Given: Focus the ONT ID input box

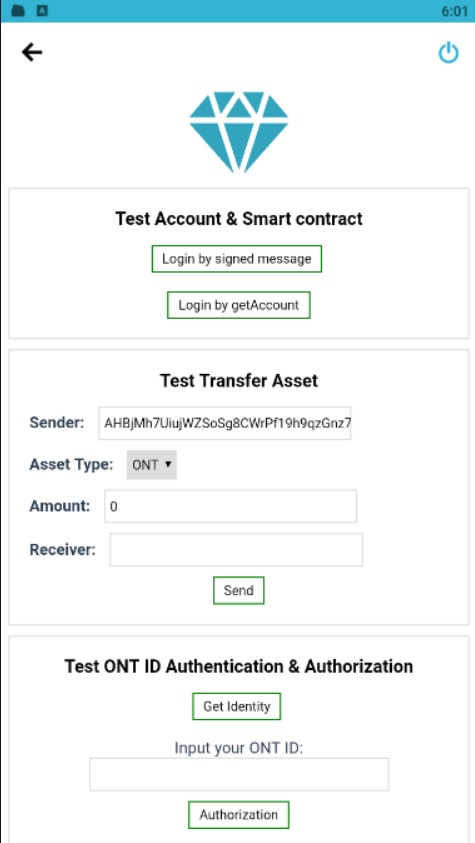Looking at the screenshot, I should [239, 774].
